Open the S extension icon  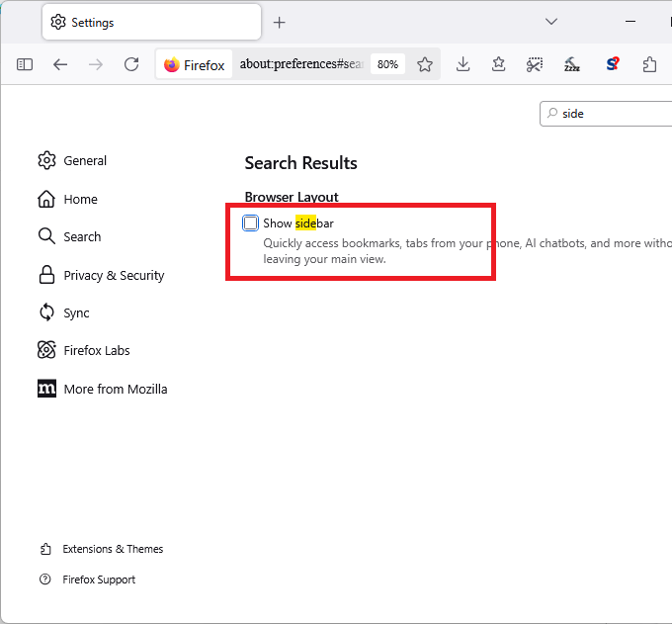(613, 64)
